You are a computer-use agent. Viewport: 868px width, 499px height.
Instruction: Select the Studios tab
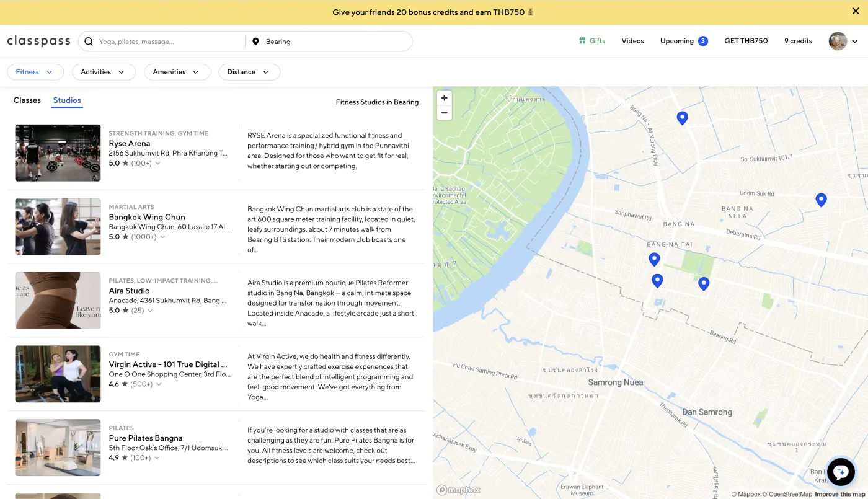click(x=67, y=100)
